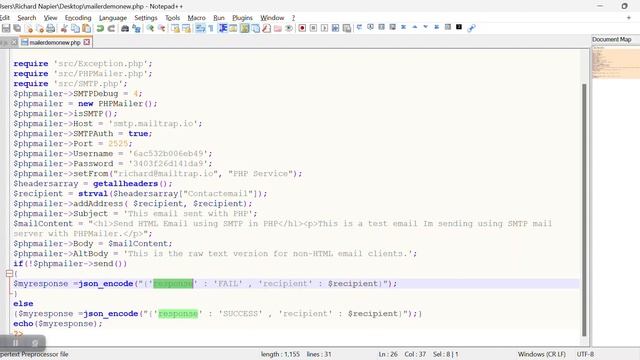Screen dimensions: 640x360
Task: Toggle Word Wrap in the toolbar
Action: pyautogui.click(x=200, y=28)
